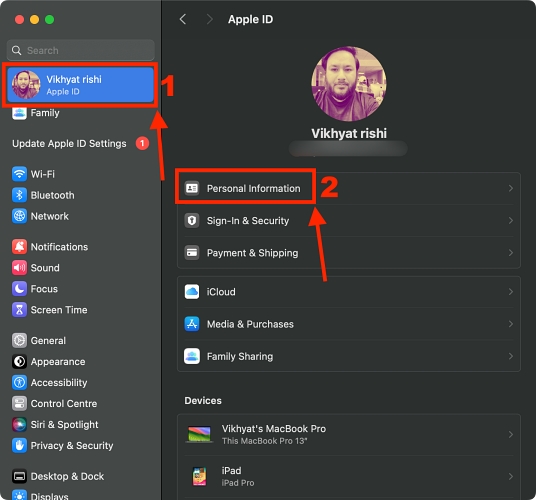Click the Sign-In & Security label
Image resolution: width=536 pixels, height=500 pixels.
click(248, 220)
